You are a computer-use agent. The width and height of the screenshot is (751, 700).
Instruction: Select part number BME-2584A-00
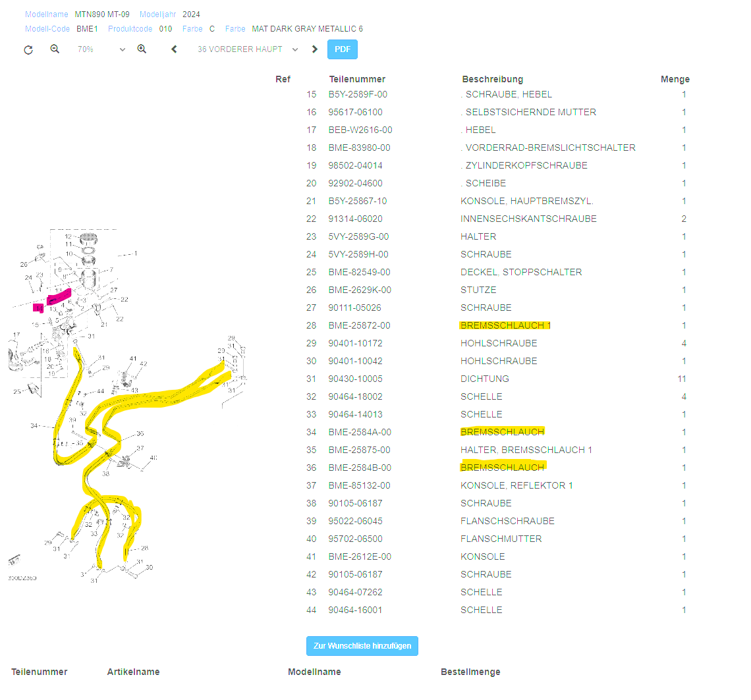(x=359, y=432)
